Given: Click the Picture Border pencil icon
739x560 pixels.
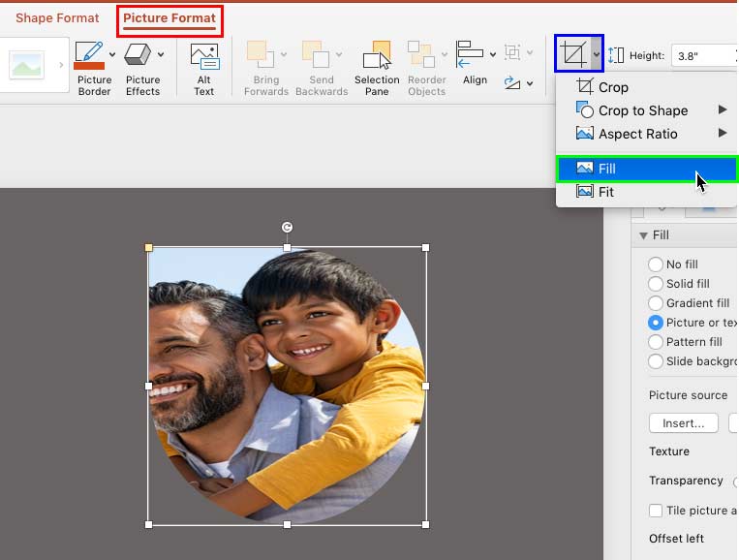Looking at the screenshot, I should 88,54.
